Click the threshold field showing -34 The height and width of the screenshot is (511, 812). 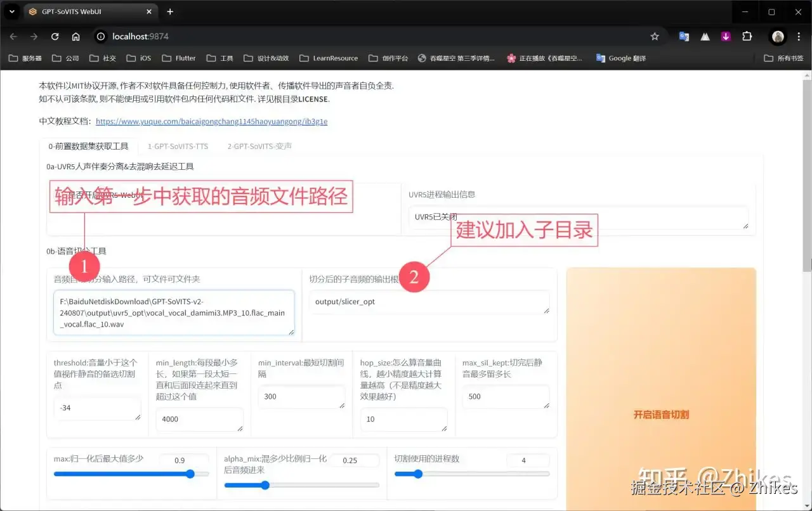coord(97,408)
